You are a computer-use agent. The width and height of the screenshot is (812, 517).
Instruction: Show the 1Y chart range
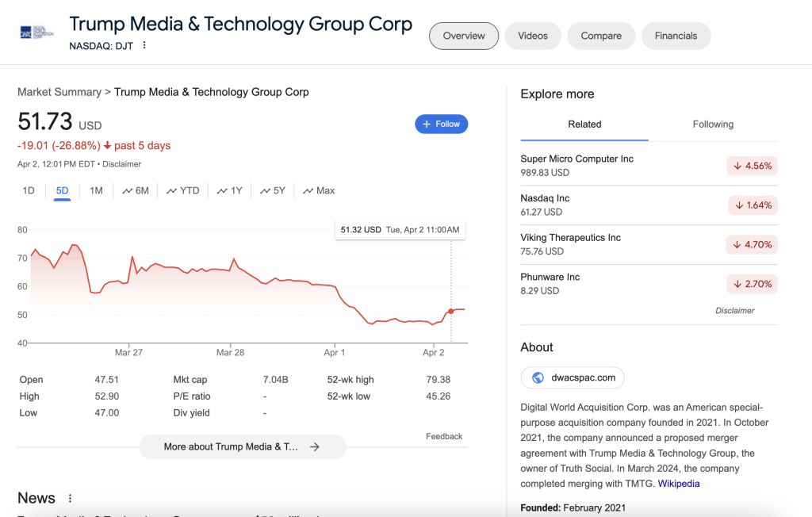tap(230, 190)
